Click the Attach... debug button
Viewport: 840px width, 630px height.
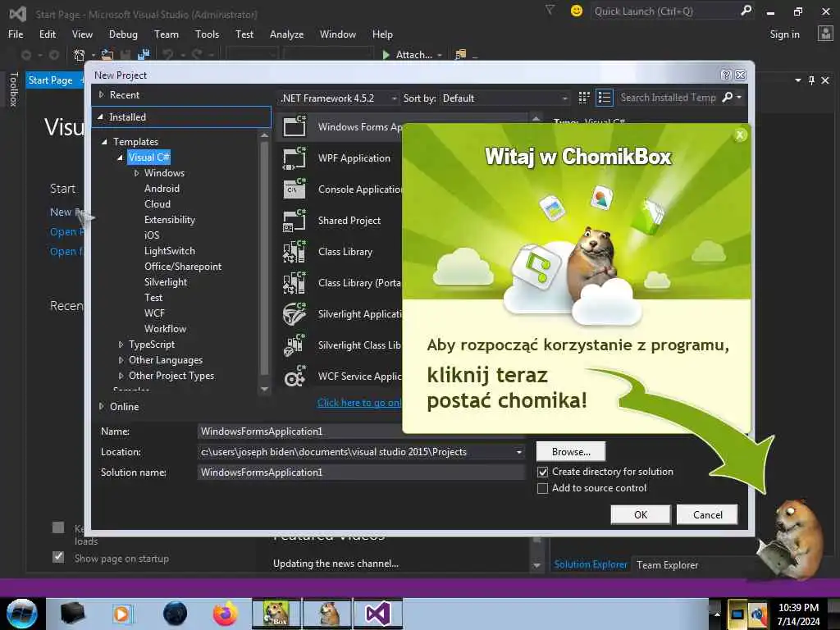(x=413, y=55)
